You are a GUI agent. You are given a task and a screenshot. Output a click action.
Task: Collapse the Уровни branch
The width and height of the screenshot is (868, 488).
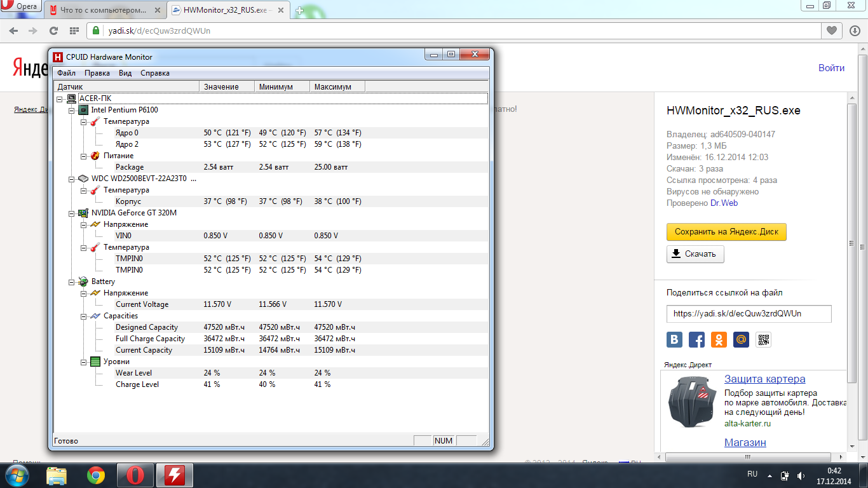pos(84,362)
